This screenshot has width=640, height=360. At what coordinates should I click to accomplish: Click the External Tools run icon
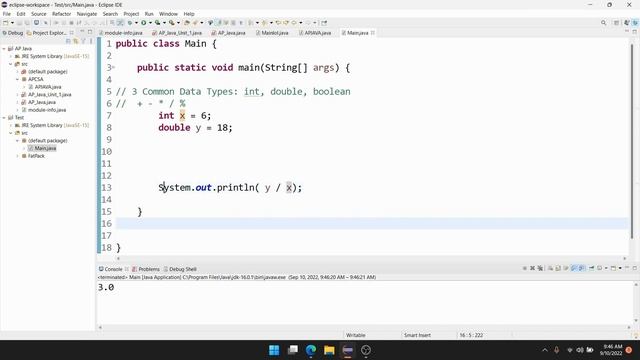(172, 23)
